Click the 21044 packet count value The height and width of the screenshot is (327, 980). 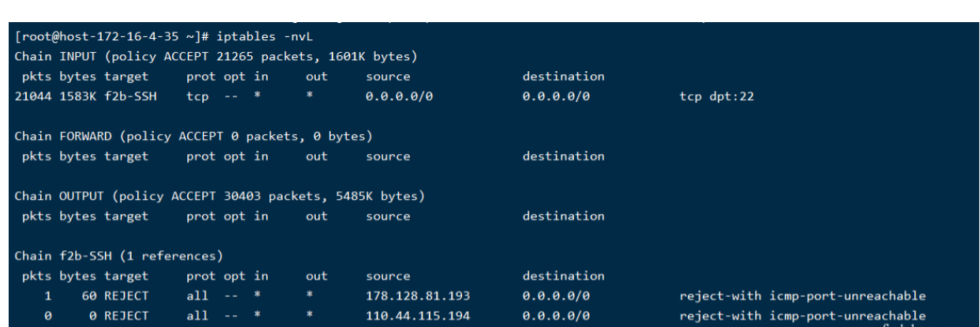tap(31, 97)
